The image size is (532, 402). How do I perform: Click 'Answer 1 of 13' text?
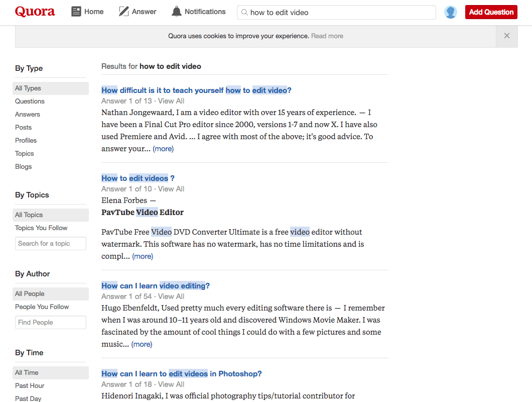[126, 101]
